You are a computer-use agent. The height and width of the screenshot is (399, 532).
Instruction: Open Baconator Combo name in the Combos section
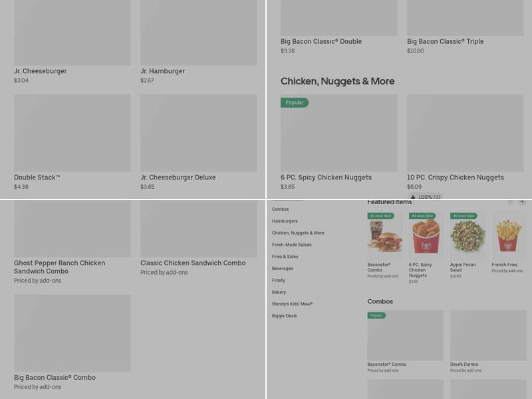(x=387, y=364)
